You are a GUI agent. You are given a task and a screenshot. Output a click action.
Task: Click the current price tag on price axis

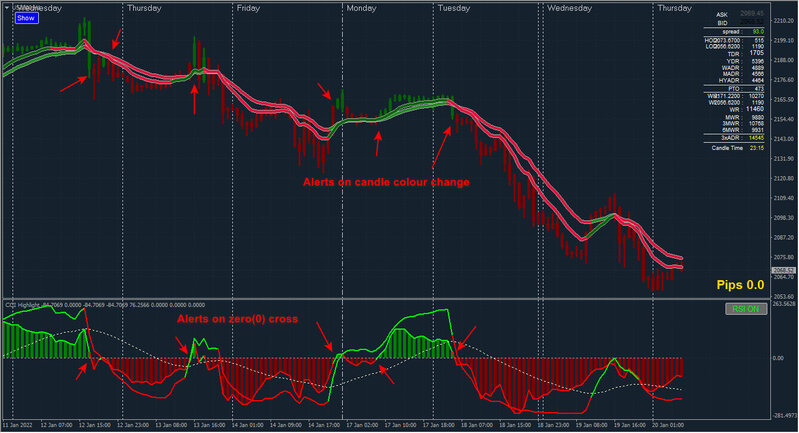(x=784, y=270)
